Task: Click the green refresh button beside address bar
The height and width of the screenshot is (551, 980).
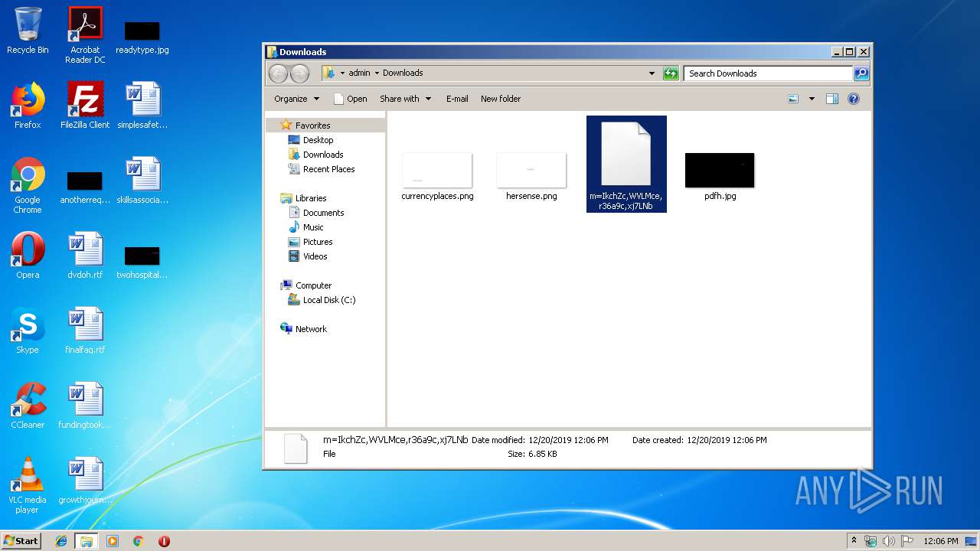Action: click(671, 73)
